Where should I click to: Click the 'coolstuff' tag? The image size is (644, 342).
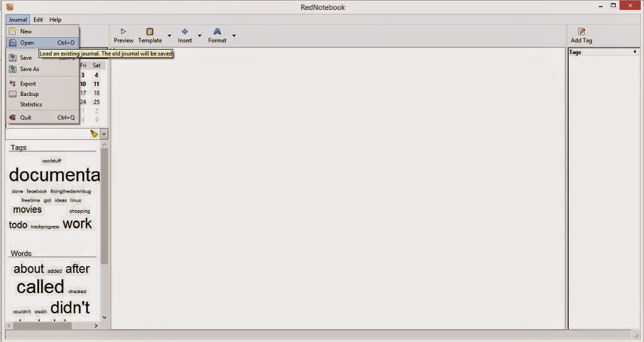click(x=52, y=161)
